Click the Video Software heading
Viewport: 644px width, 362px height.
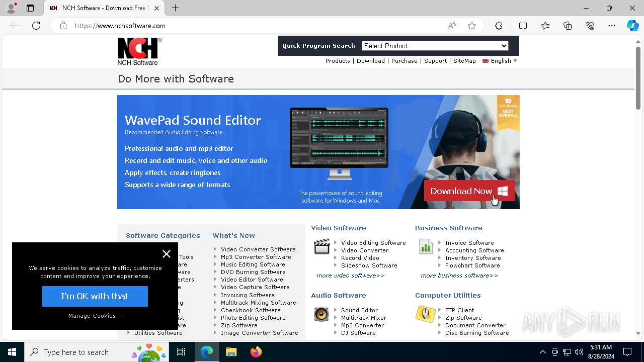click(339, 228)
